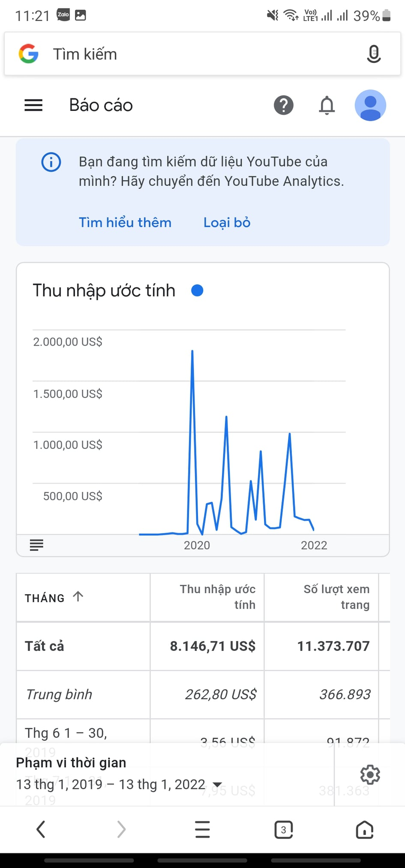This screenshot has height=868, width=405.
Task: Click the Báo cáo page title
Action: click(x=101, y=105)
